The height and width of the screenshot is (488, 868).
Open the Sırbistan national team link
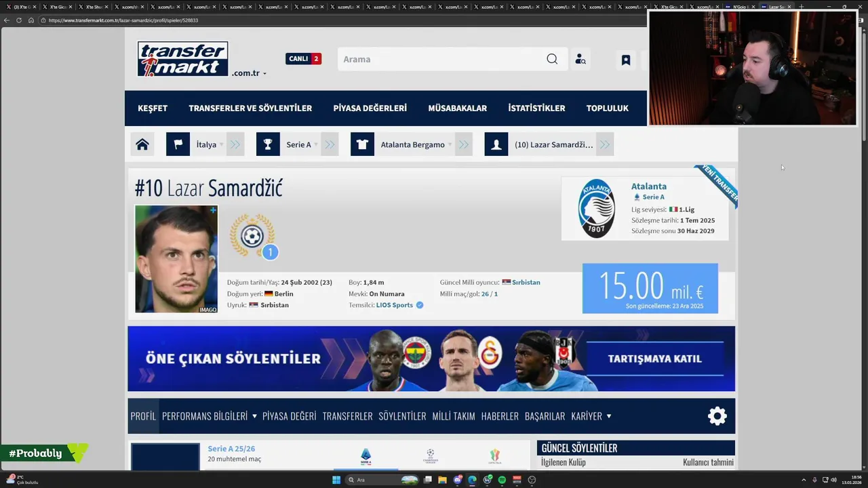(526, 282)
